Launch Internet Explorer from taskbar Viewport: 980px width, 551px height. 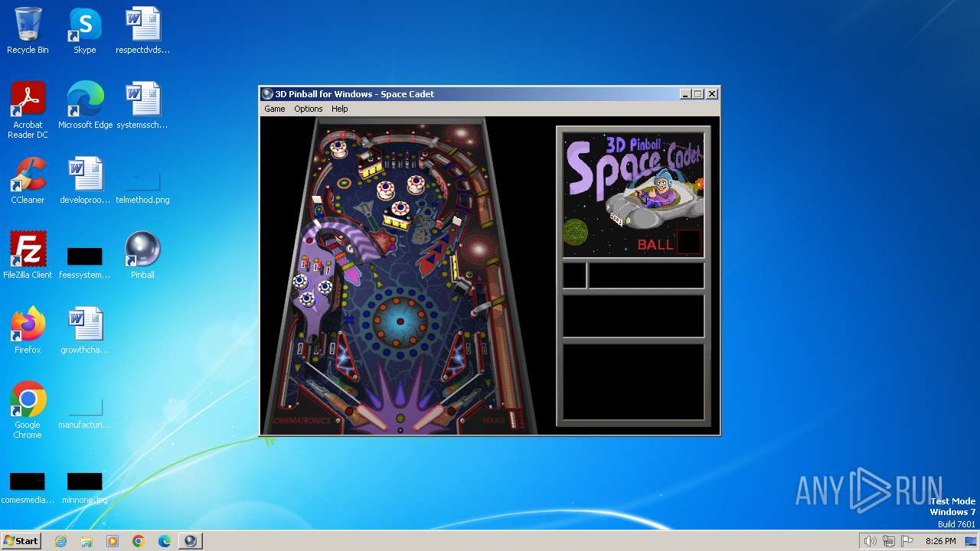click(x=60, y=541)
